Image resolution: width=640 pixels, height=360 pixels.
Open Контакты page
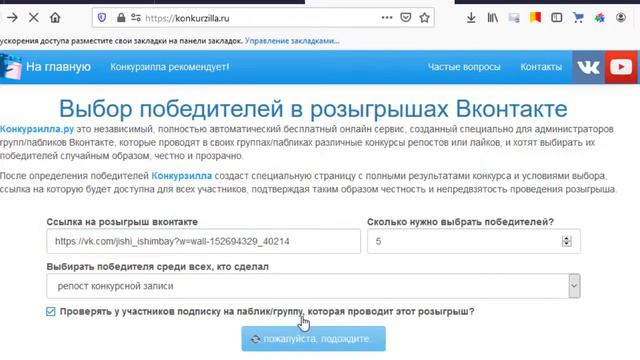point(541,67)
